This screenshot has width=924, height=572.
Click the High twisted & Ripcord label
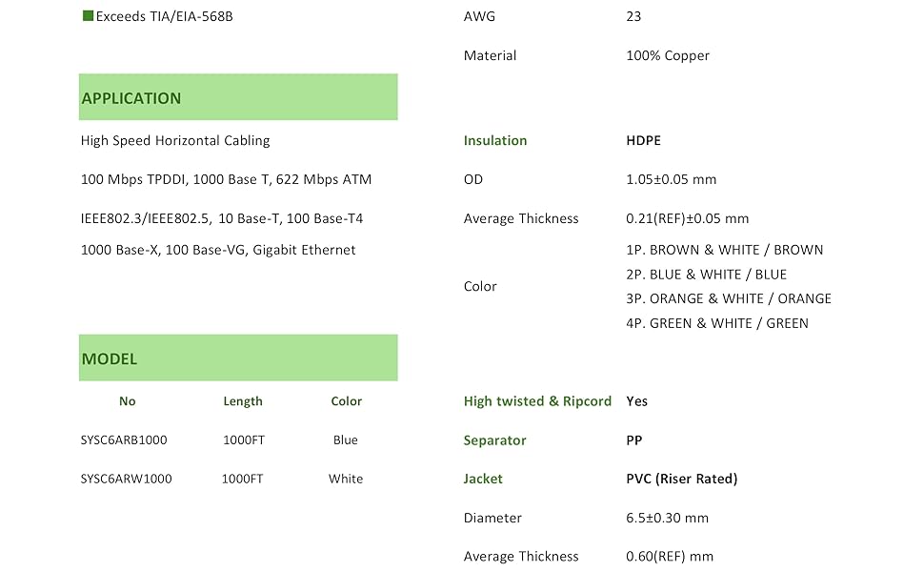537,401
